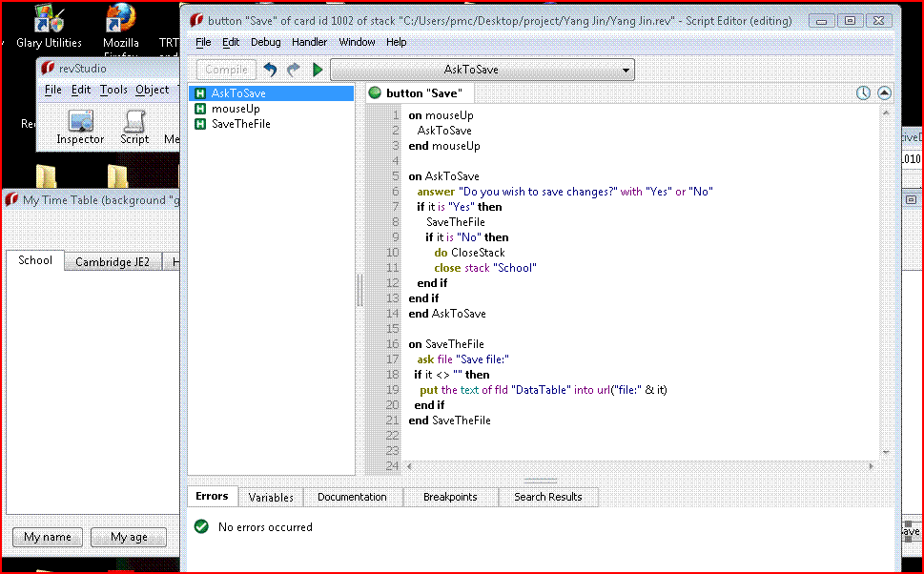Open the Search Results tab

(x=548, y=497)
